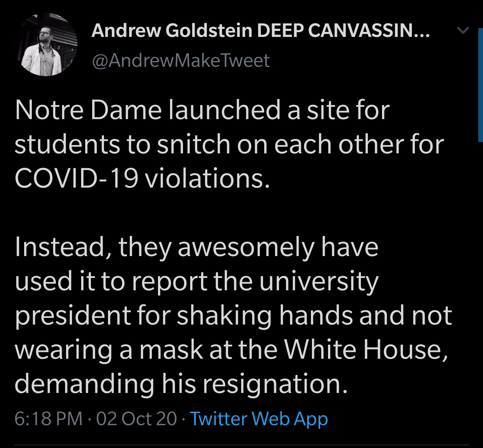Viewport: 483px width, 448px height.
Task: Open the Andrew Goldstein DEEP CANVASSIN display name
Action: [260, 31]
